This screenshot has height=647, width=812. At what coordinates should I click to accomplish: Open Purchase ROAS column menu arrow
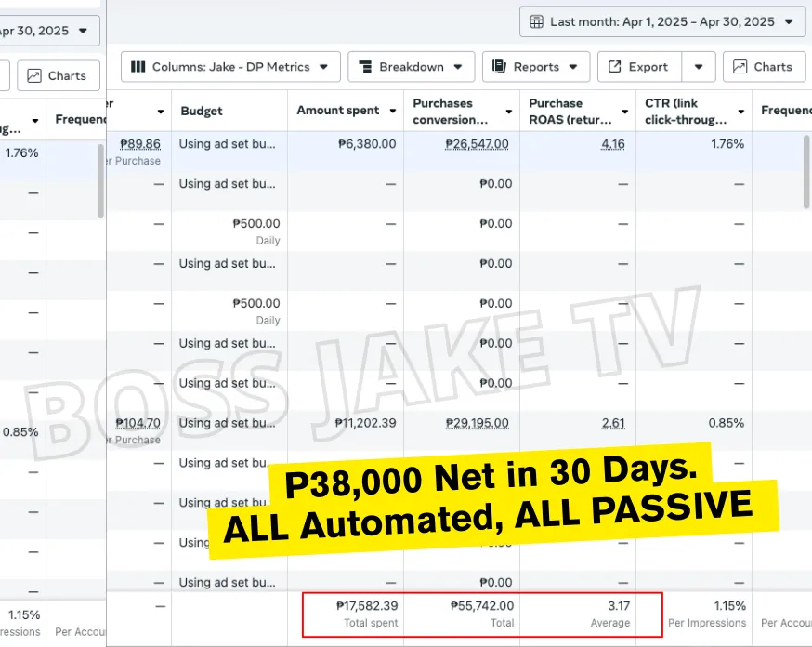pyautogui.click(x=624, y=112)
